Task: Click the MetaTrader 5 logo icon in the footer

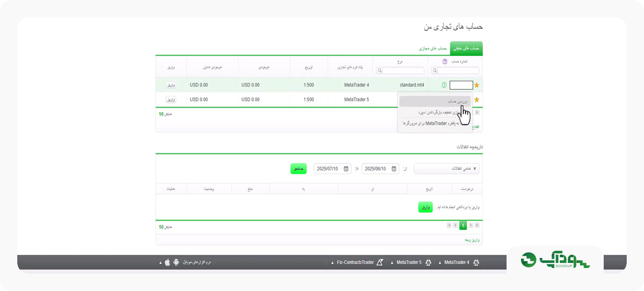Action: coord(428,263)
